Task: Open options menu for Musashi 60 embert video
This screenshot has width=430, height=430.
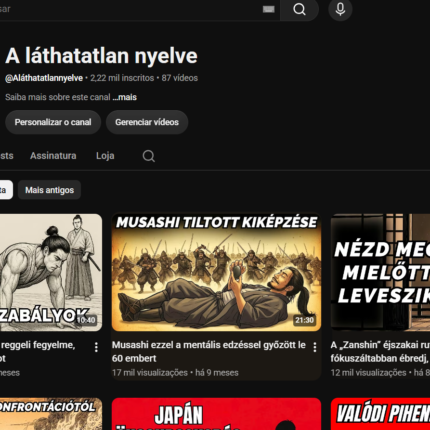Action: [315, 347]
